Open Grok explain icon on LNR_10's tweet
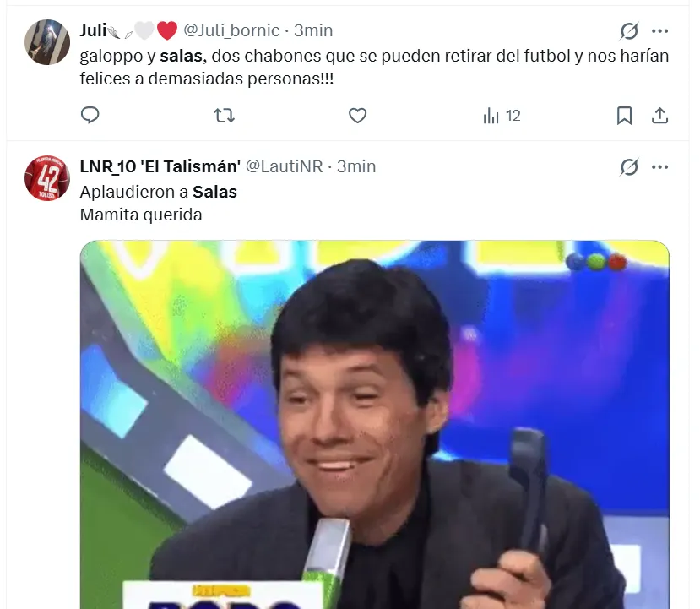This screenshot has height=609, width=700. pyautogui.click(x=629, y=167)
